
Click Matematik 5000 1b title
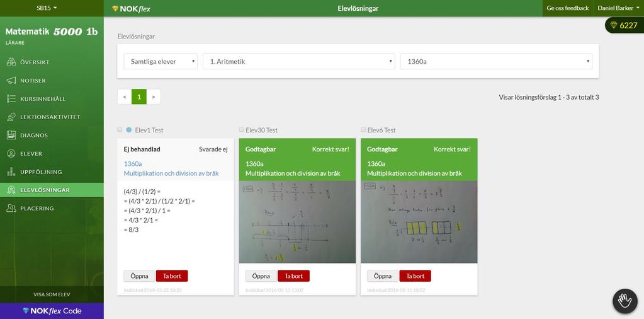52,32
